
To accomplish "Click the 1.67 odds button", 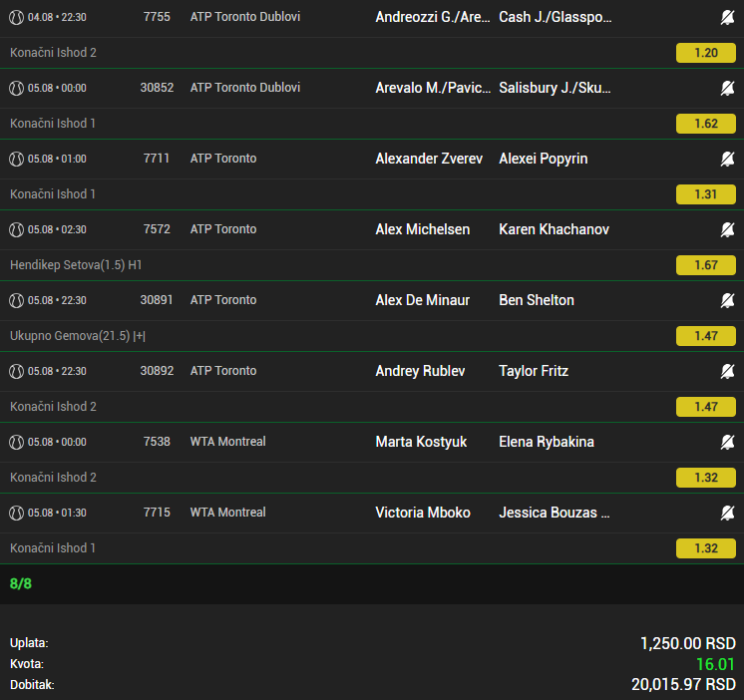I will (705, 265).
